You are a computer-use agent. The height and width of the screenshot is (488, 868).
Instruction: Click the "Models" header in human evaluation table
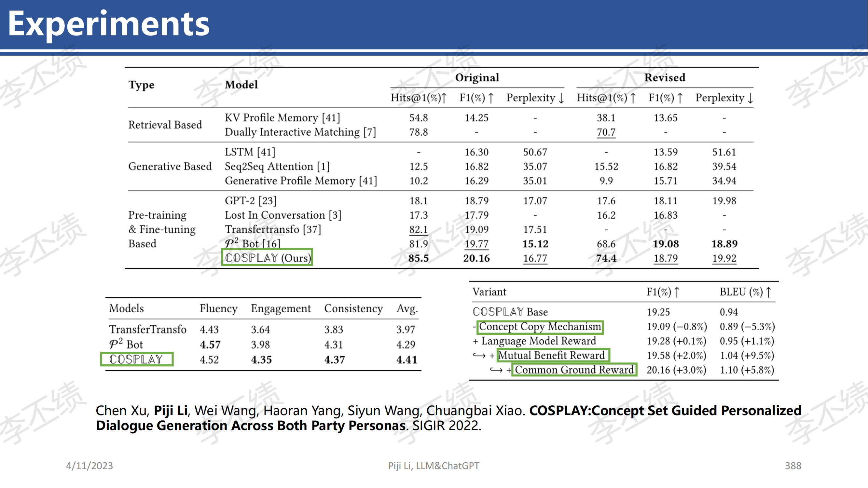click(126, 308)
